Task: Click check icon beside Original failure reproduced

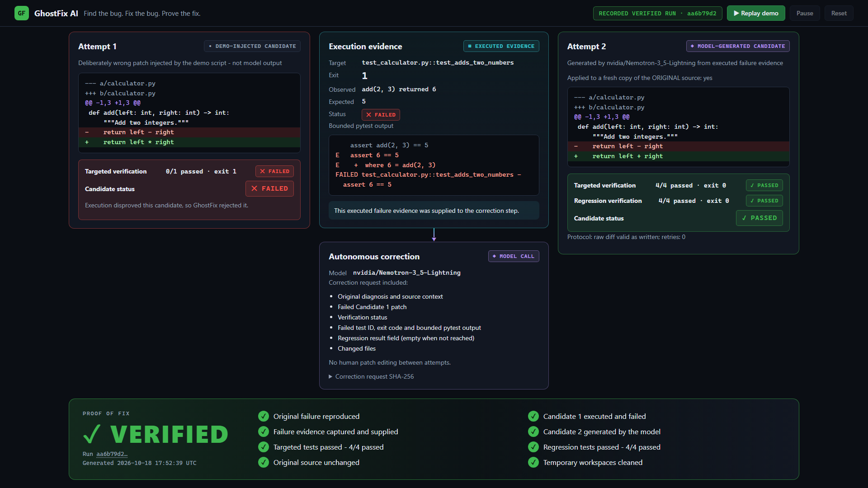Action: [x=264, y=416]
